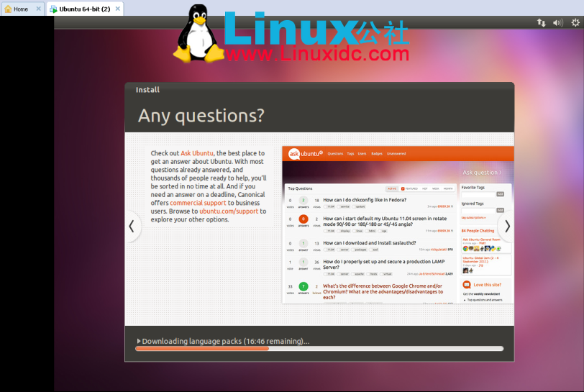Open the commercial support link
This screenshot has height=392, width=584.
click(x=198, y=203)
